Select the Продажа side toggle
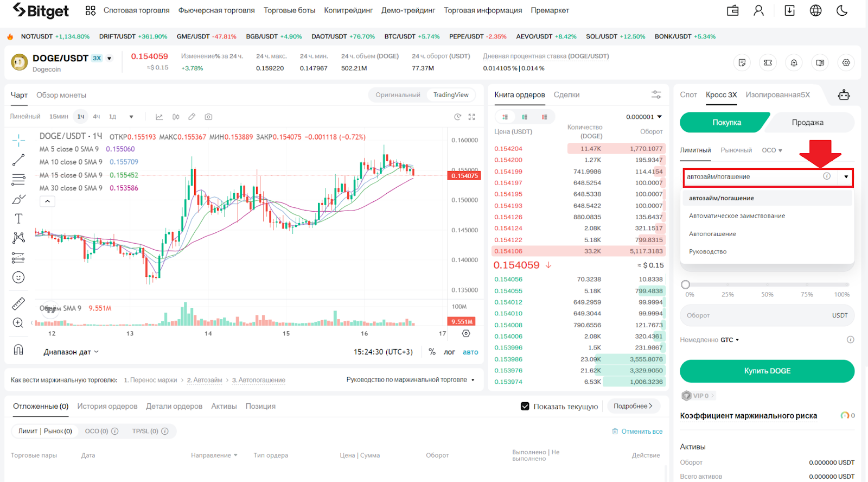 tap(809, 122)
